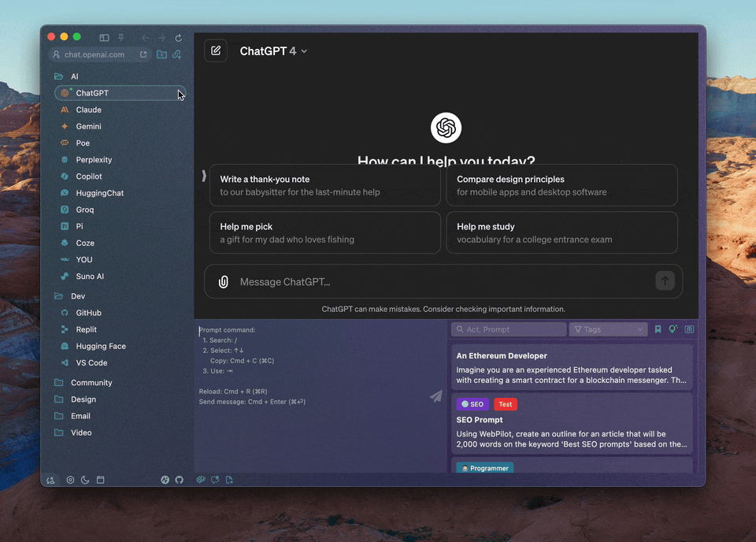
Task: Go back with the left arrow
Action: (146, 38)
